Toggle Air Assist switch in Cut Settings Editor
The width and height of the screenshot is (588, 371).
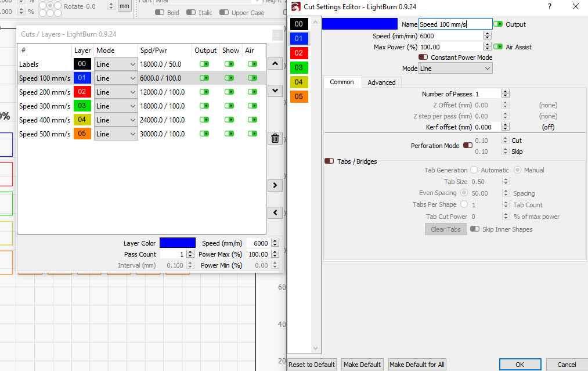[x=497, y=47]
